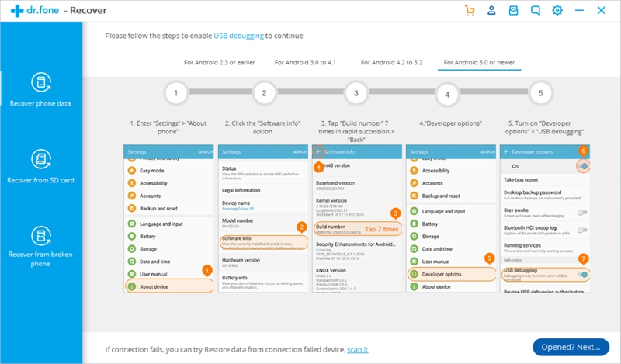Click 'Hardware version' text
Image resolution: width=621 pixels, height=364 pixels.
click(241, 260)
